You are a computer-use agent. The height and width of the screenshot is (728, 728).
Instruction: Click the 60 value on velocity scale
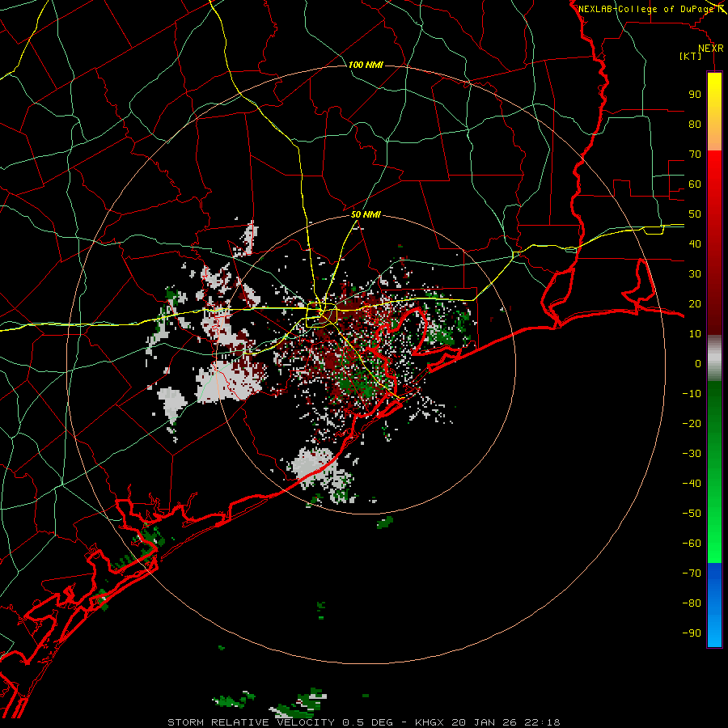tap(695, 184)
